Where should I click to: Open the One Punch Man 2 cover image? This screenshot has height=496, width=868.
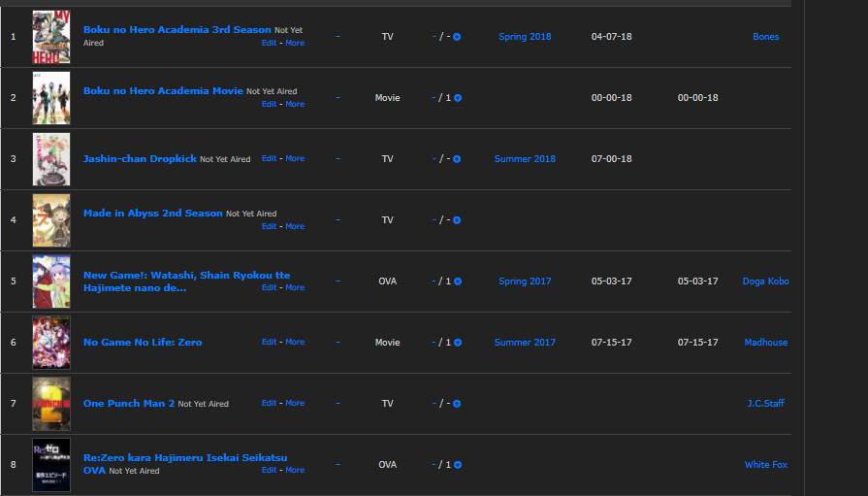tap(51, 404)
